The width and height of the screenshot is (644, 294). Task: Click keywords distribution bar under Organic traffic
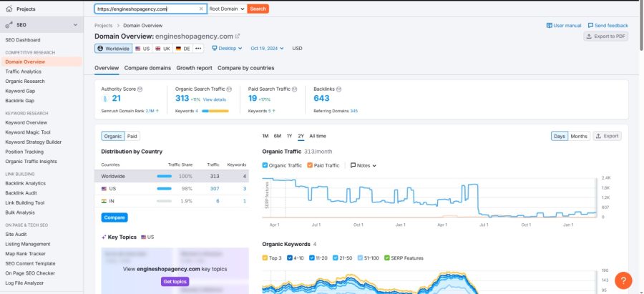tap(215, 111)
